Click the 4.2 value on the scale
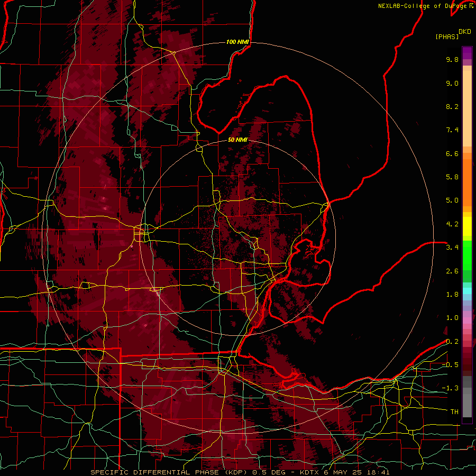This screenshot has height=476, width=476. point(452,224)
